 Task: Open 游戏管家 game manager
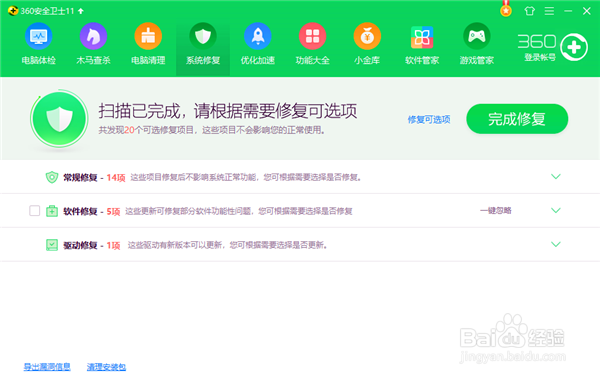pos(476,43)
